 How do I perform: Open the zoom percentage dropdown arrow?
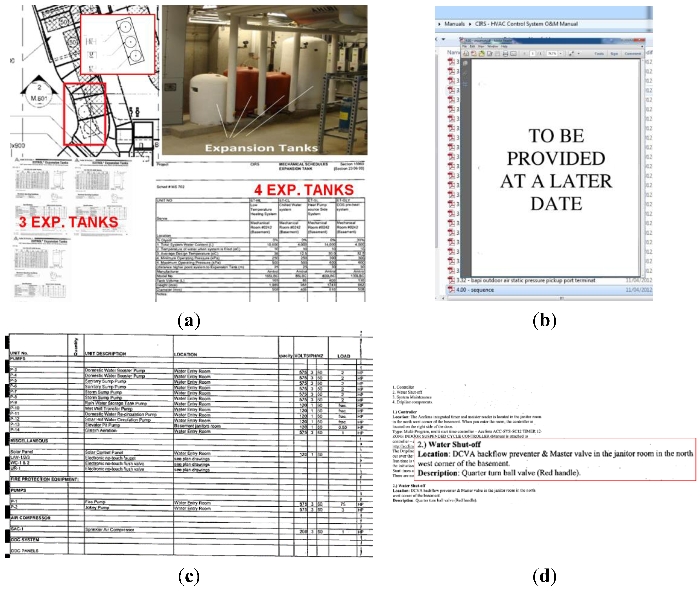(560, 54)
